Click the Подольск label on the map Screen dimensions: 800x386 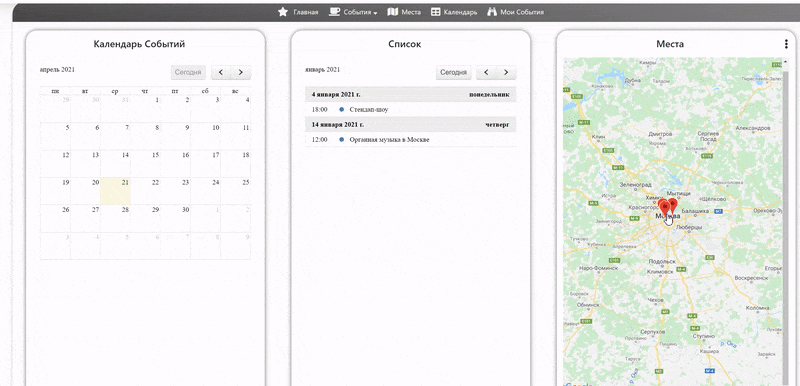point(661,262)
